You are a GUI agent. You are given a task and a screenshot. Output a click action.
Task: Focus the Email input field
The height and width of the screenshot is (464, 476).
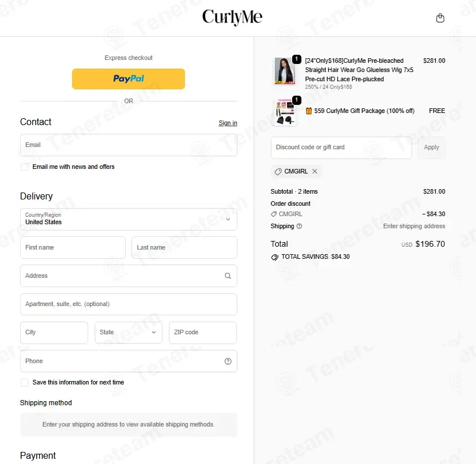[129, 145]
